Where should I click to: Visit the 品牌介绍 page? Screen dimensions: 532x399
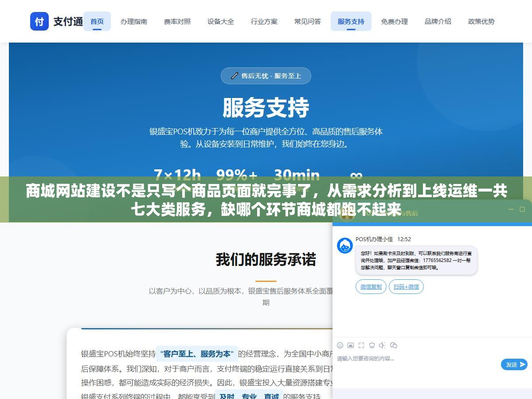point(438,21)
